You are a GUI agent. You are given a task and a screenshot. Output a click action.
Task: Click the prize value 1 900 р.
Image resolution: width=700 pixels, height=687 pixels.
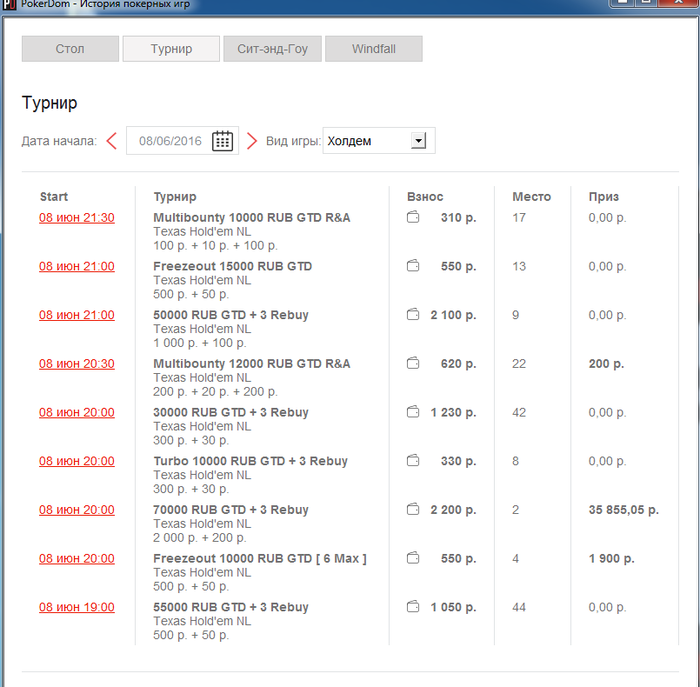[611, 558]
